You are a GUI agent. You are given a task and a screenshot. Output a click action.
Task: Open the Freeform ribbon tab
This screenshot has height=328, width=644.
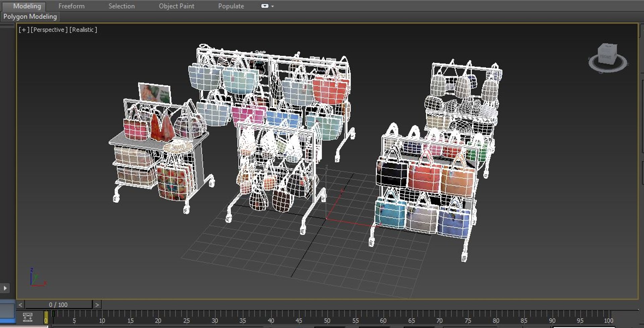71,6
